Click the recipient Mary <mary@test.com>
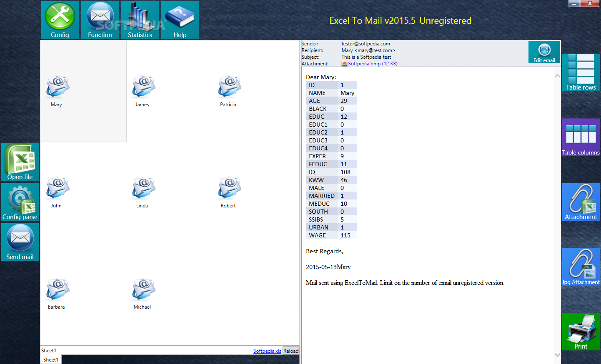The height and width of the screenshot is (364, 601). pos(368,50)
